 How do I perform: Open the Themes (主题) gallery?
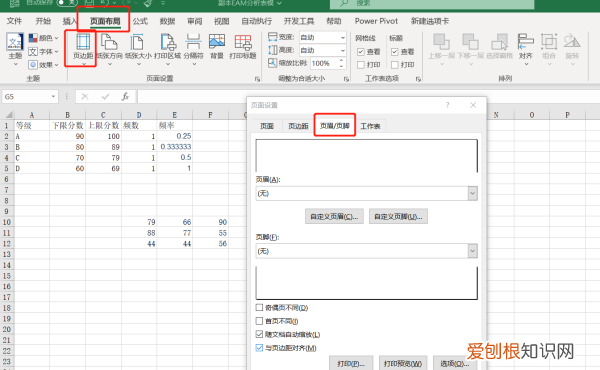15,49
